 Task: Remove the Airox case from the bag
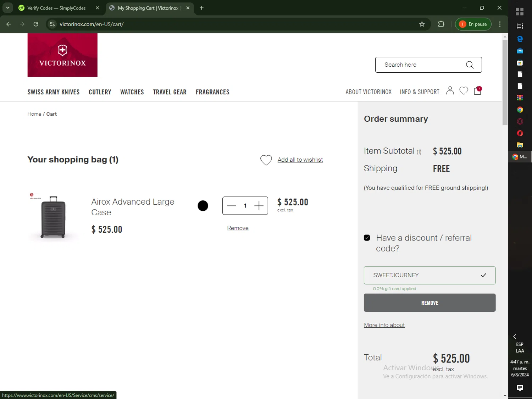pos(238,228)
